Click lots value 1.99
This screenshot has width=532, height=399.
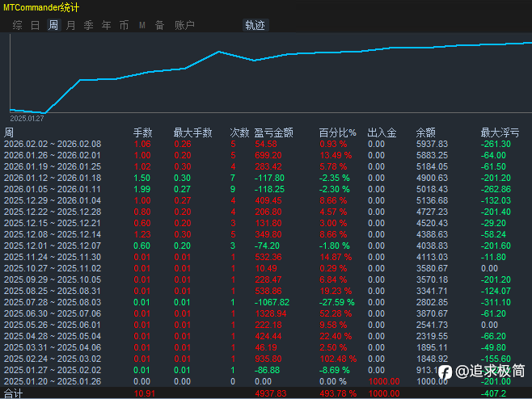141,189
